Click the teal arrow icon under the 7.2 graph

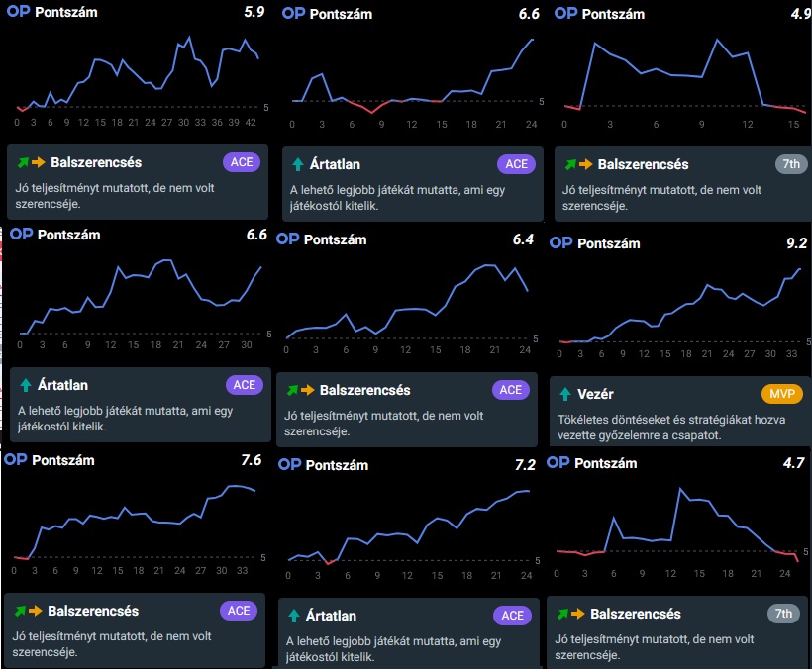[x=294, y=616]
